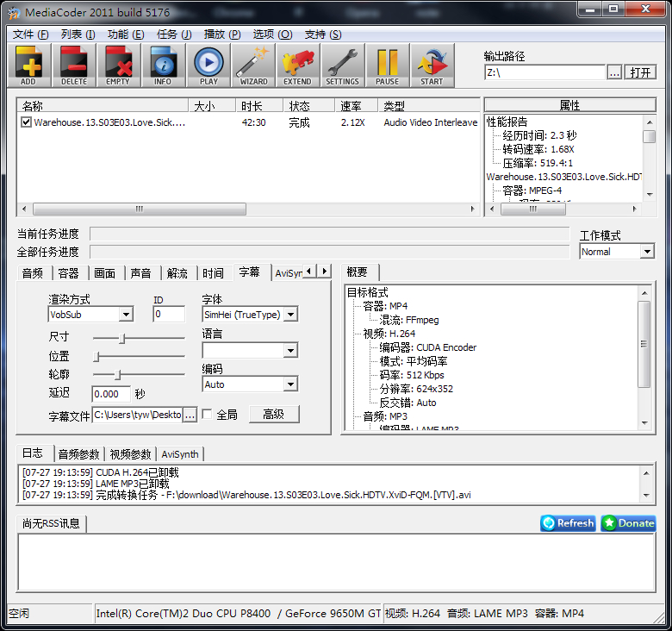The height and width of the screenshot is (631, 672).
Task: Enable the 全局 checkbox
Action: pos(207,414)
